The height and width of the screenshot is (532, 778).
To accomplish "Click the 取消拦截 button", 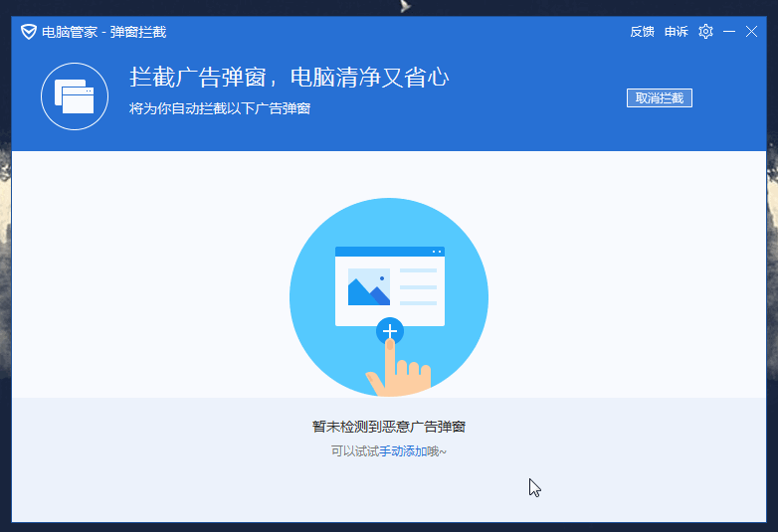I will tap(660, 98).
